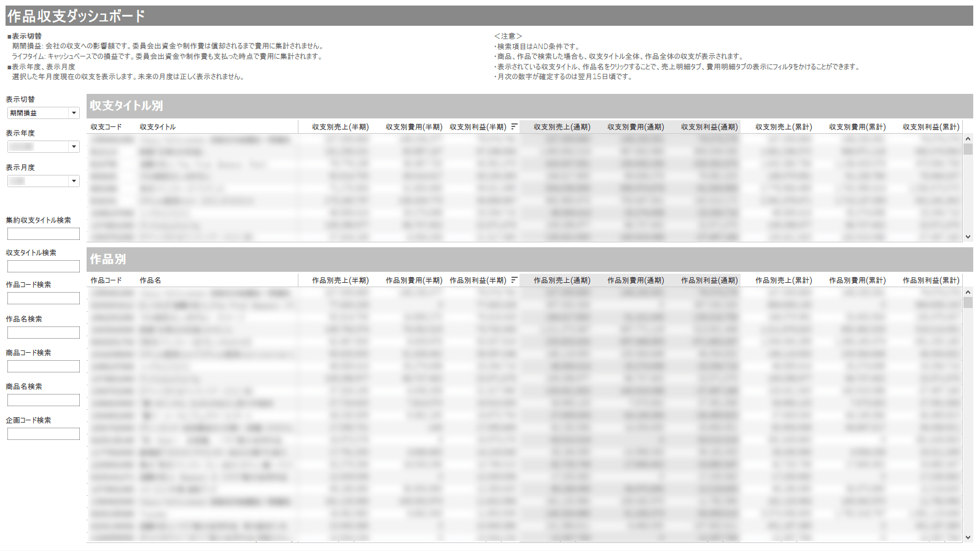The width and height of the screenshot is (980, 551).
Task: Click the 作品別売上(半期) column header
Action: [x=340, y=280]
